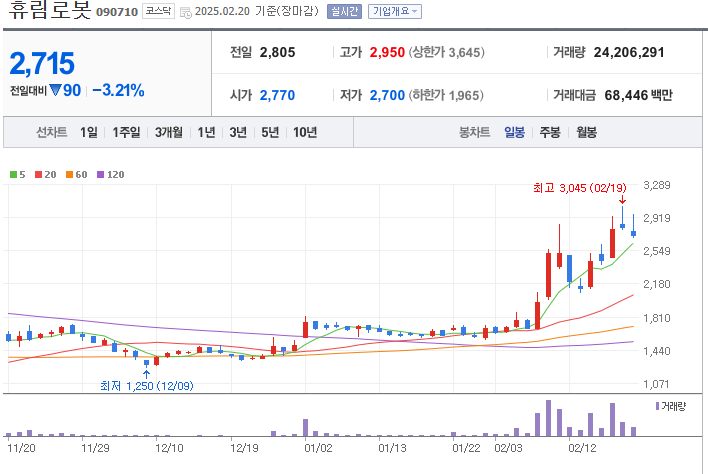Select the 10년 line chart tab
This screenshot has width=708, height=474.
click(305, 132)
